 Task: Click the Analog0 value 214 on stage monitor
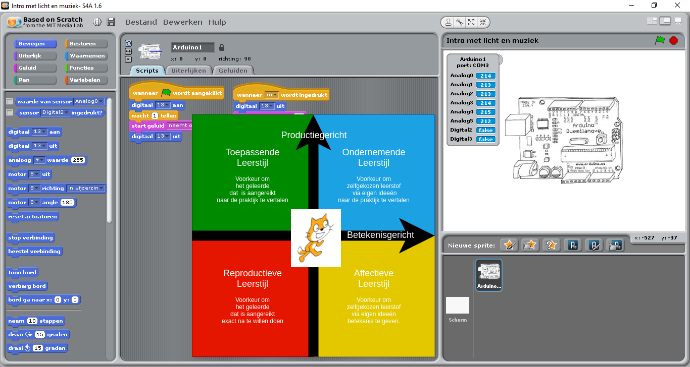pyautogui.click(x=485, y=76)
